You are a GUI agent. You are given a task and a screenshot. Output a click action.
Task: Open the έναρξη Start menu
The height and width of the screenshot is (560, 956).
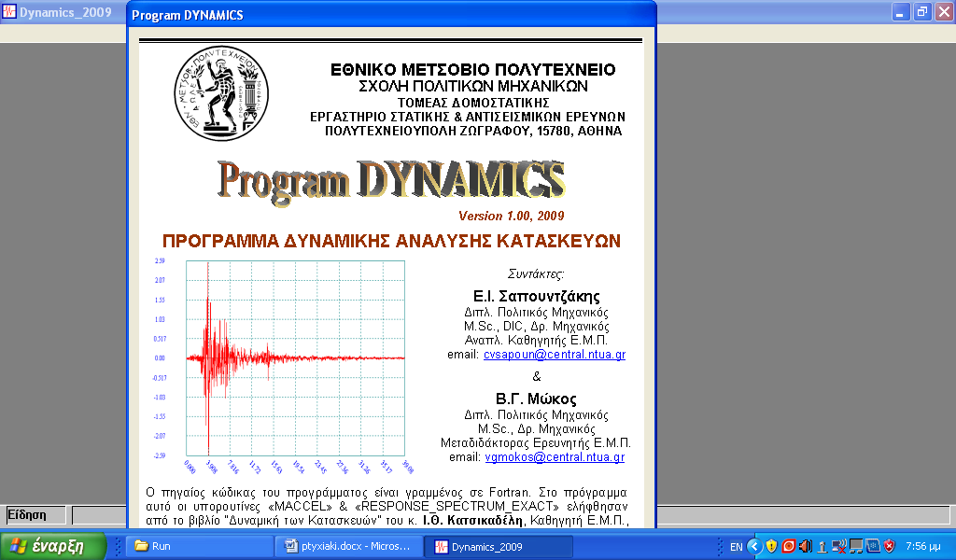point(53,546)
